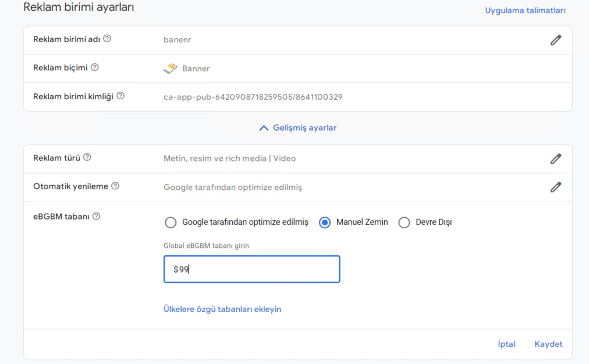Click the Banner format icon
The width and height of the screenshot is (589, 364).
point(171,68)
